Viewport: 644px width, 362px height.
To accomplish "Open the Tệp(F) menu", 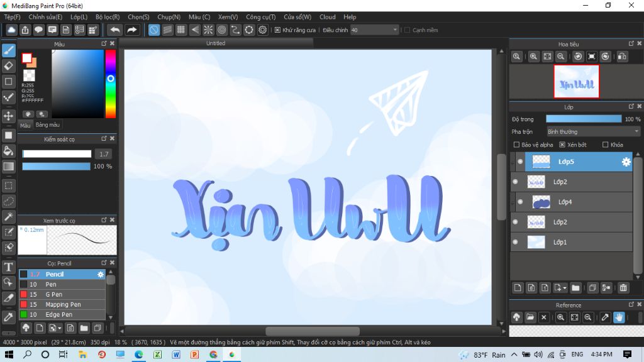I will (13, 17).
